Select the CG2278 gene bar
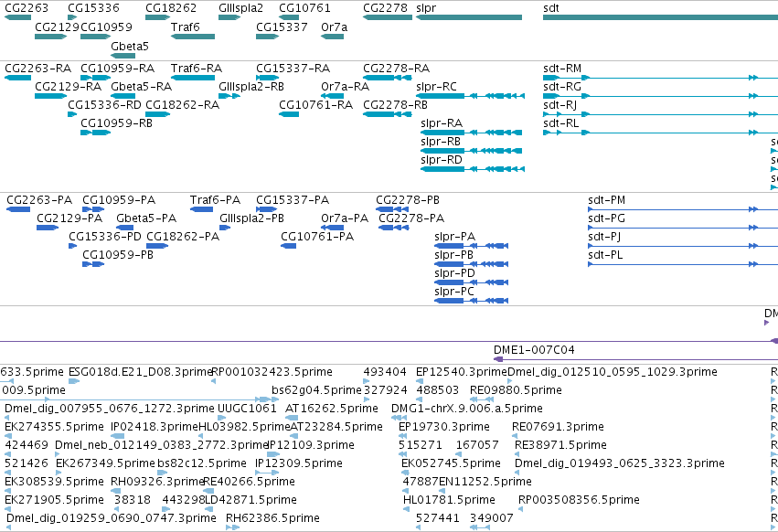 388,17
